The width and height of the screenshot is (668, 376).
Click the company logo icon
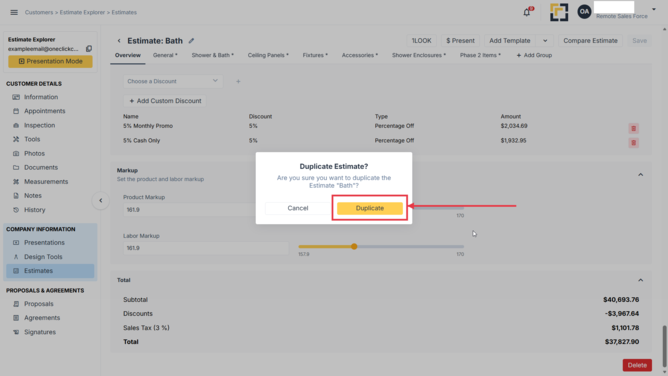(x=559, y=12)
